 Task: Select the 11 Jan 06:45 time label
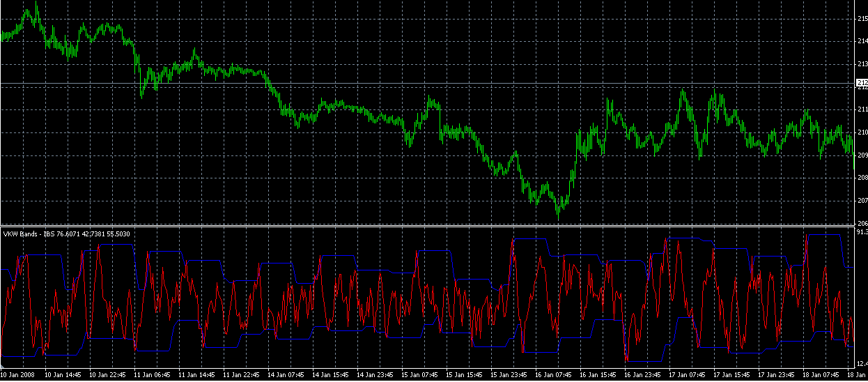click(x=153, y=375)
